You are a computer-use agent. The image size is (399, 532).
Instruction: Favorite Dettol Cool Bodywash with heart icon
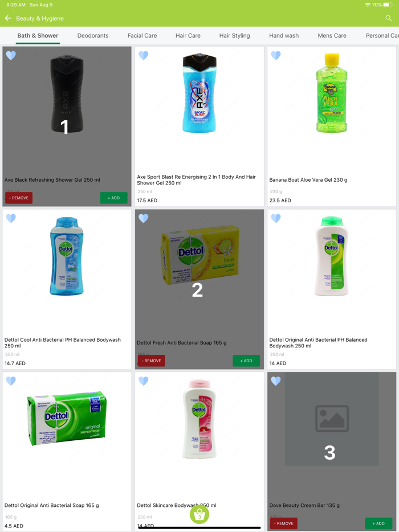tap(11, 218)
